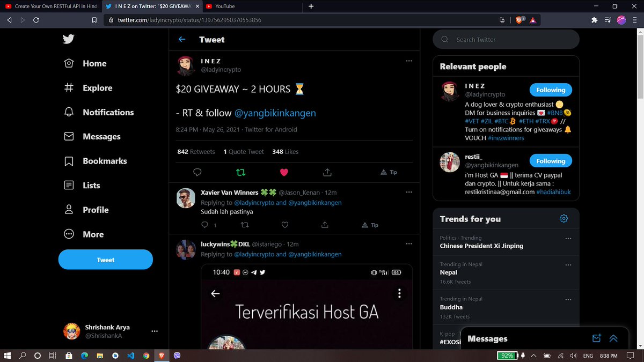Launch Visual Studio Code from taskbar
The width and height of the screenshot is (644, 362).
click(x=130, y=356)
